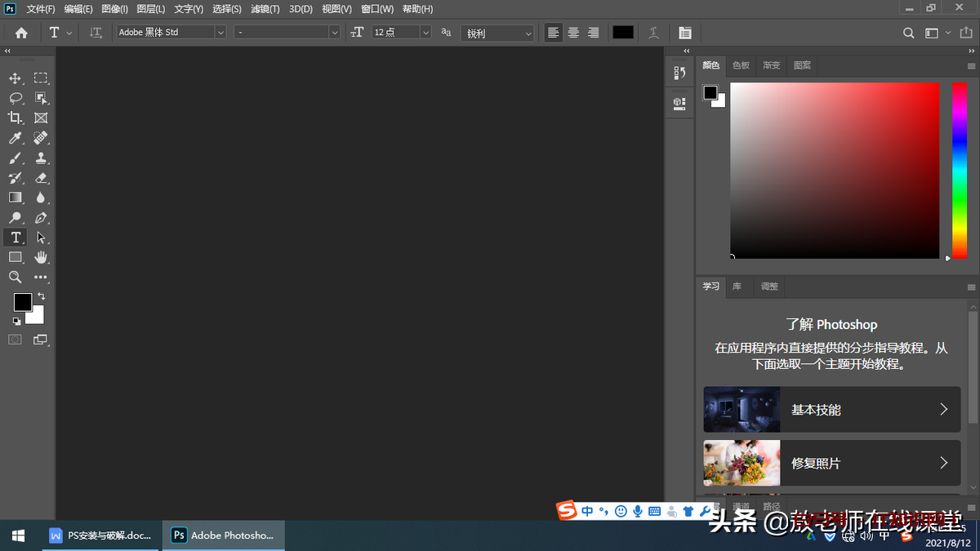Select the Eyedropper tool
Image resolution: width=980 pixels, height=551 pixels.
15,137
